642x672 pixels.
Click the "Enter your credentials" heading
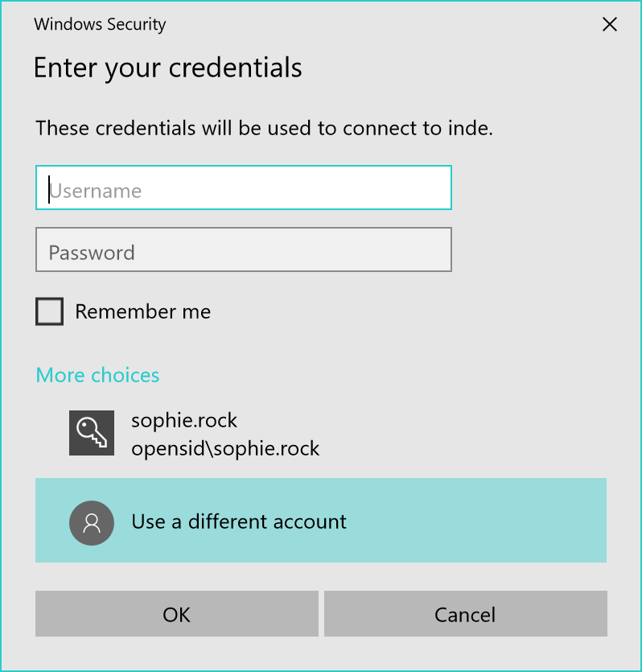coord(168,68)
